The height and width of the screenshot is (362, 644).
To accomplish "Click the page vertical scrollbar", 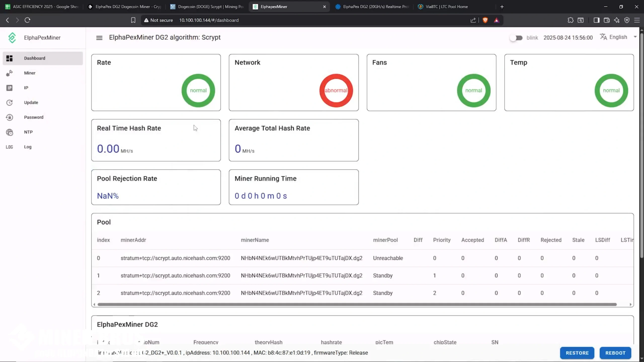I will coord(642,146).
